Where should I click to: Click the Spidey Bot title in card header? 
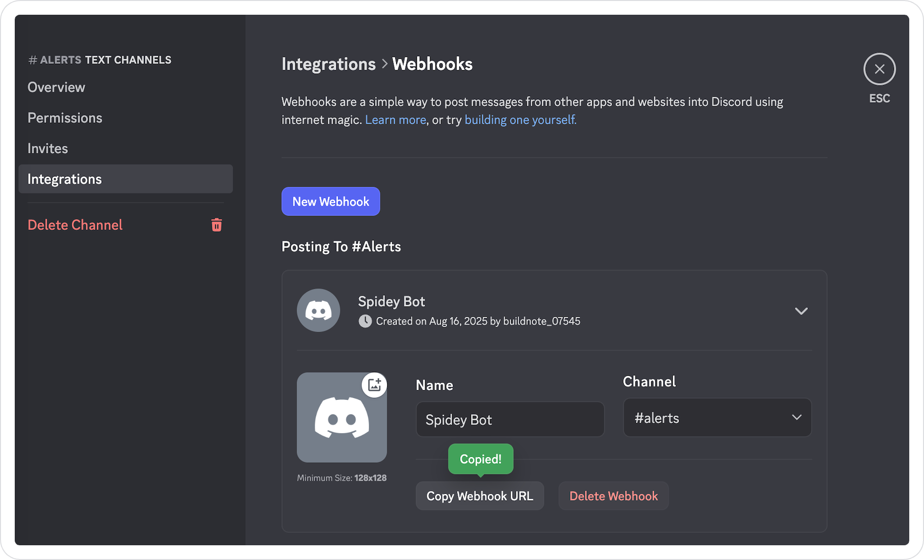click(x=391, y=302)
